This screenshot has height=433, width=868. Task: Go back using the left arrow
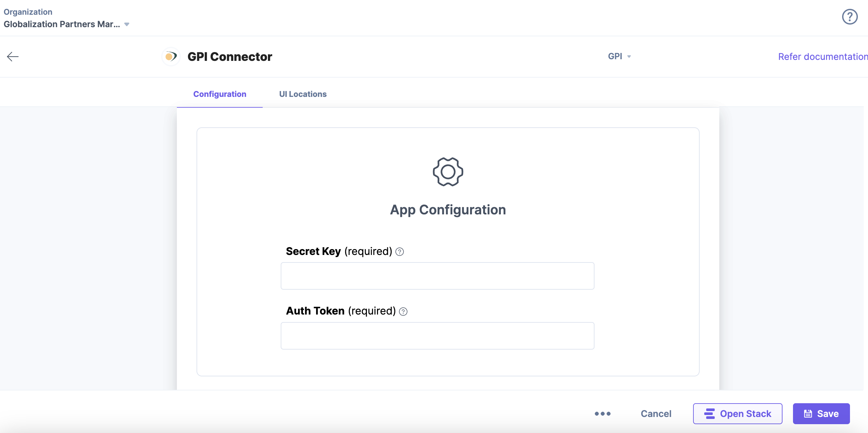(13, 57)
